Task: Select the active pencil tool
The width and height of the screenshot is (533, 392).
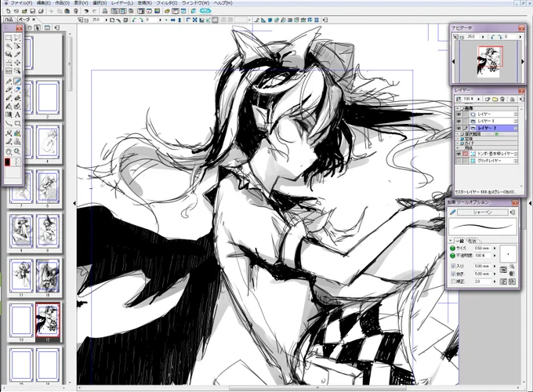Action: click(x=17, y=82)
